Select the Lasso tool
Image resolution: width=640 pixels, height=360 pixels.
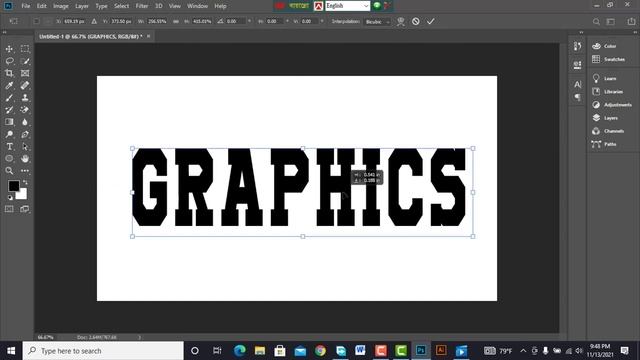click(9, 61)
